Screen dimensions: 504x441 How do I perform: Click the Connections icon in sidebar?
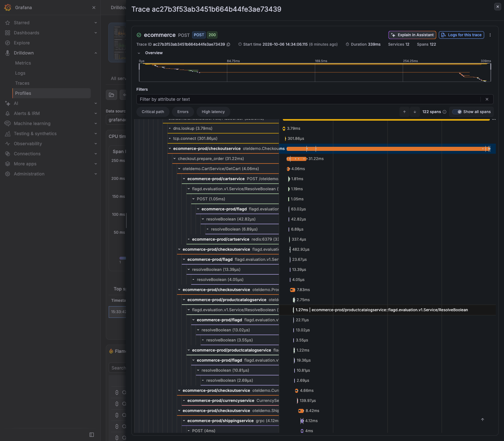[x=8, y=154]
